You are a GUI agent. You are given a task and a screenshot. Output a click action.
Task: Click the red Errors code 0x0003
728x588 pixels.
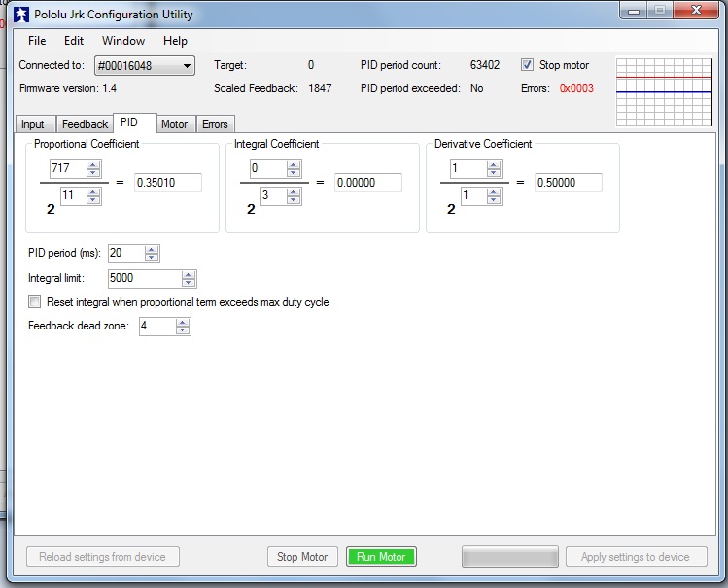click(576, 88)
